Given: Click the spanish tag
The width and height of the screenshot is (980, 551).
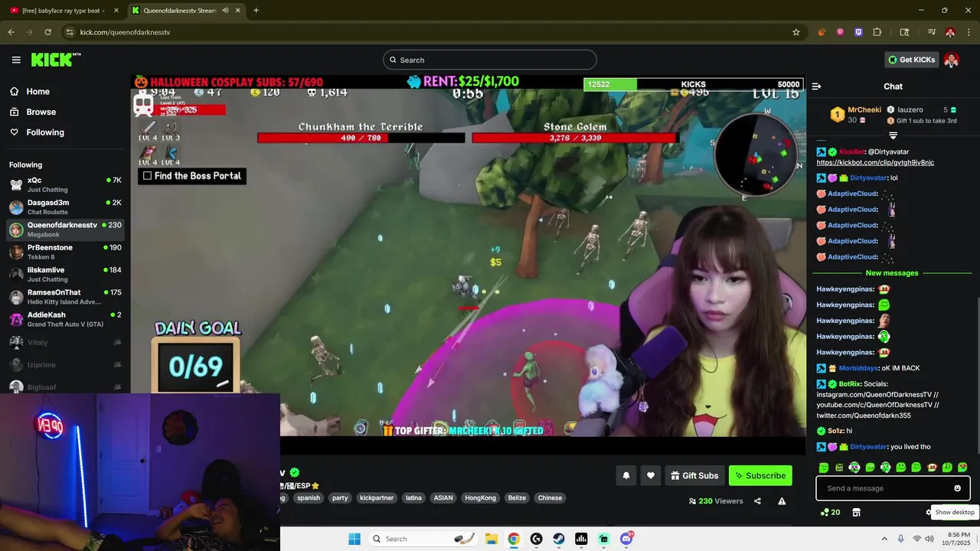Looking at the screenshot, I should tap(309, 498).
